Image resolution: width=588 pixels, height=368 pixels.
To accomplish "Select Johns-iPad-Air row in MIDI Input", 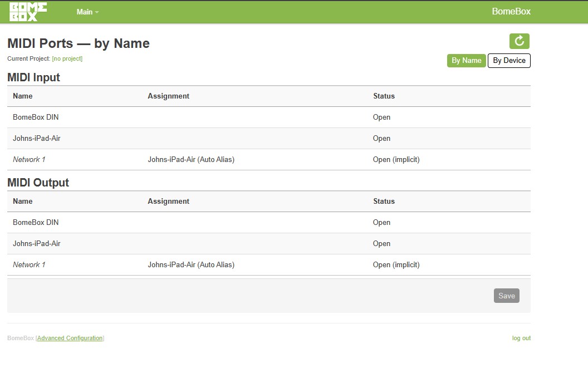I will pos(268,139).
